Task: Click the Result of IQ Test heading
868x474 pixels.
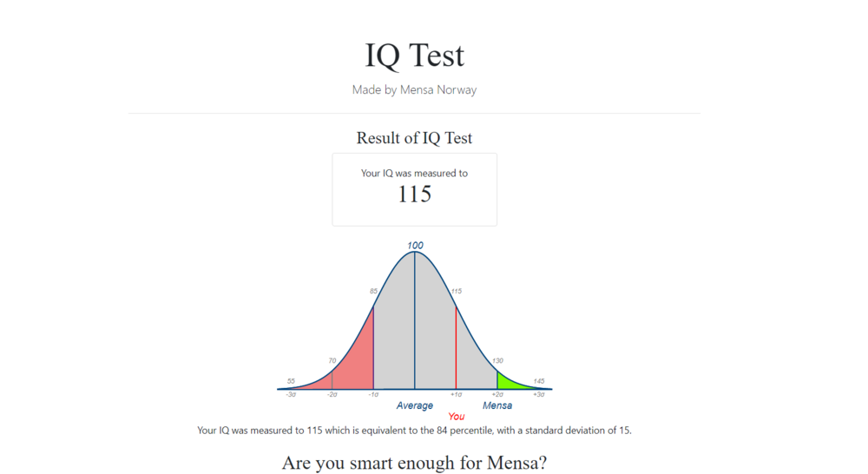Action: click(414, 138)
